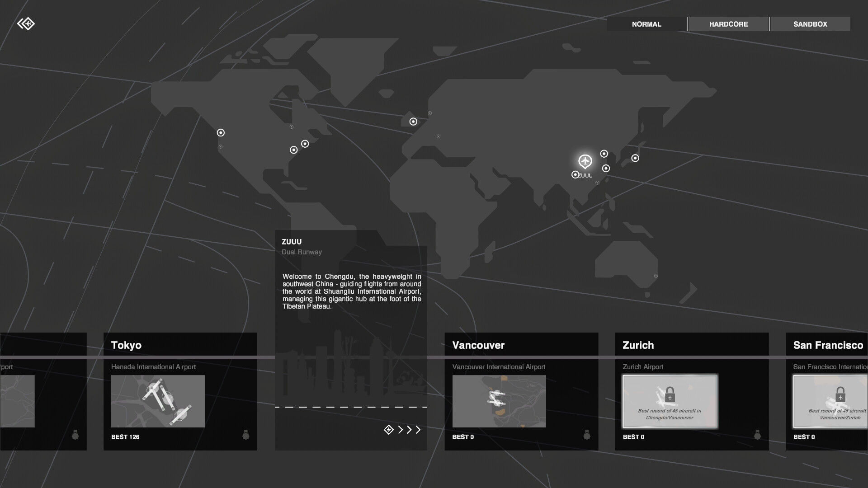The image size is (868, 488).
Task: Click the airport marker near Zurich in Europe
Action: click(x=413, y=121)
